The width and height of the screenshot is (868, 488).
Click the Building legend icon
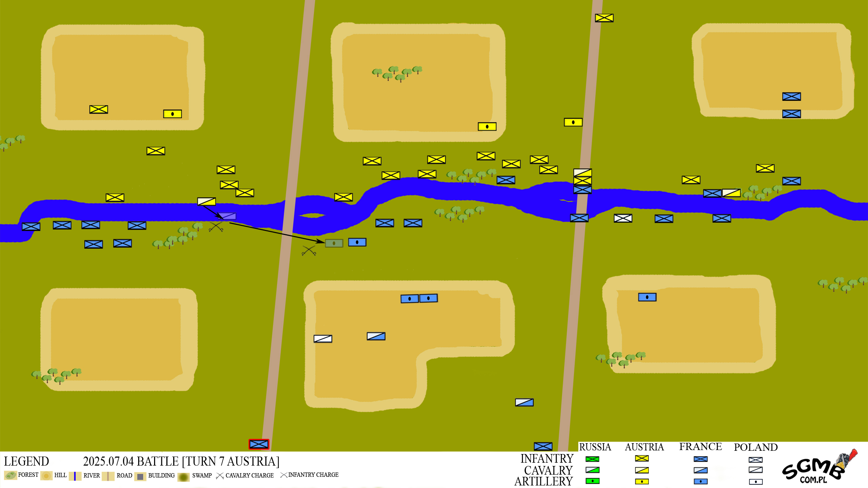click(140, 476)
